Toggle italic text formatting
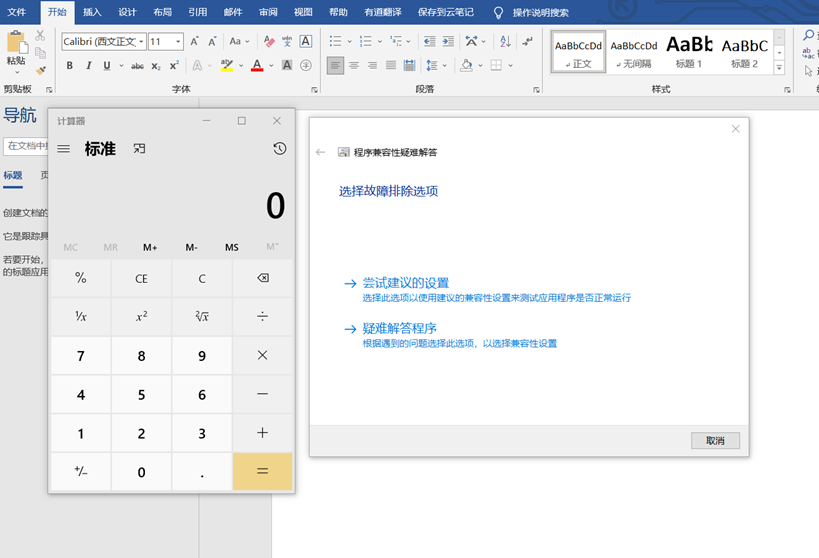Image resolution: width=819 pixels, height=558 pixels. click(89, 66)
